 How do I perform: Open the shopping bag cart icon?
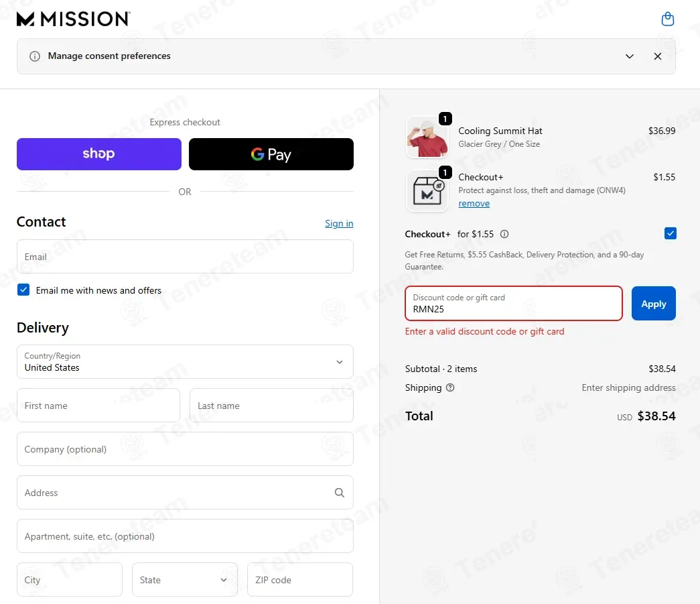667,19
